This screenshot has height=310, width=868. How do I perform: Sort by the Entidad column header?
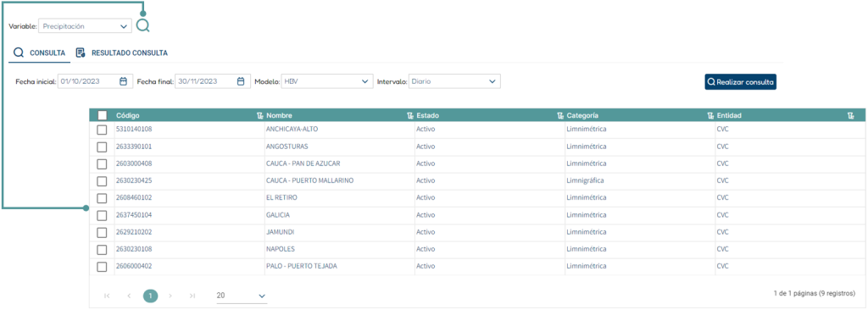pyautogui.click(x=729, y=116)
